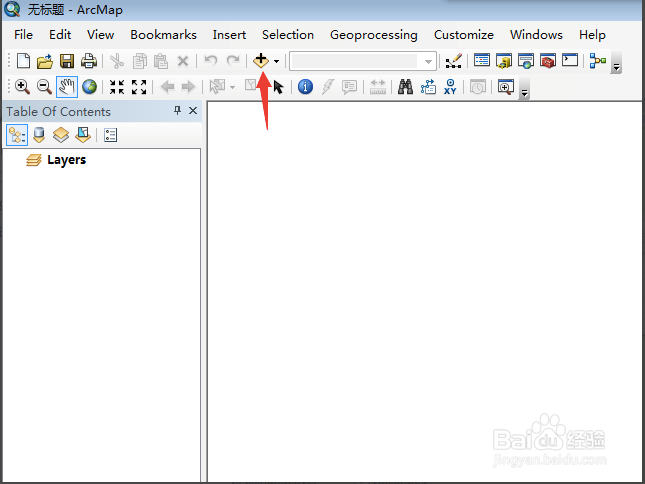Open the Insert menu

click(x=230, y=35)
